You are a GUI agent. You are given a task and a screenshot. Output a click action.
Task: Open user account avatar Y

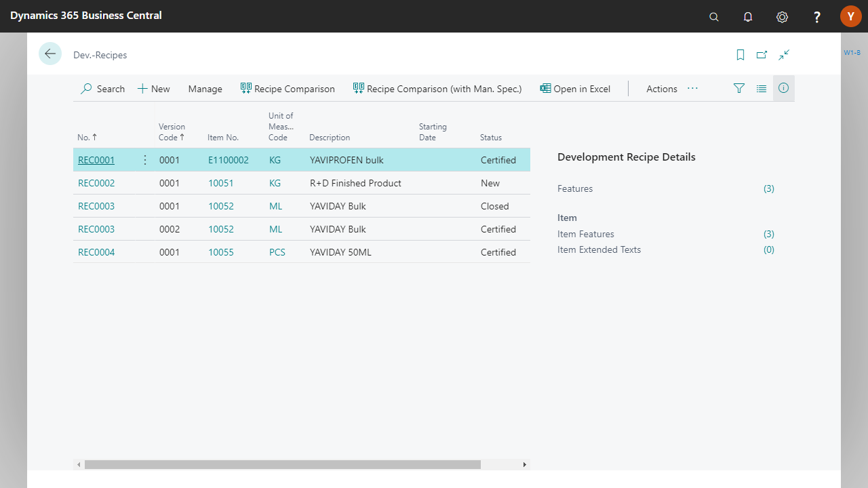pyautogui.click(x=851, y=16)
